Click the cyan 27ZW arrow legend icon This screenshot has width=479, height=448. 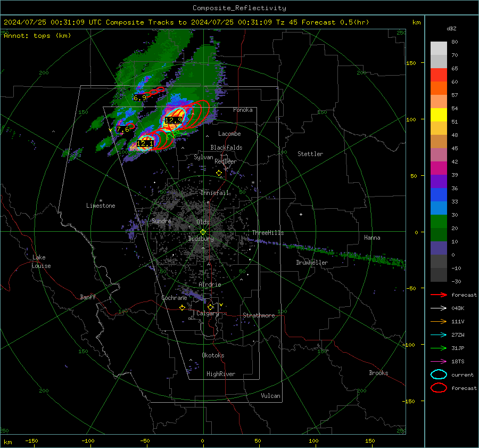click(x=439, y=335)
